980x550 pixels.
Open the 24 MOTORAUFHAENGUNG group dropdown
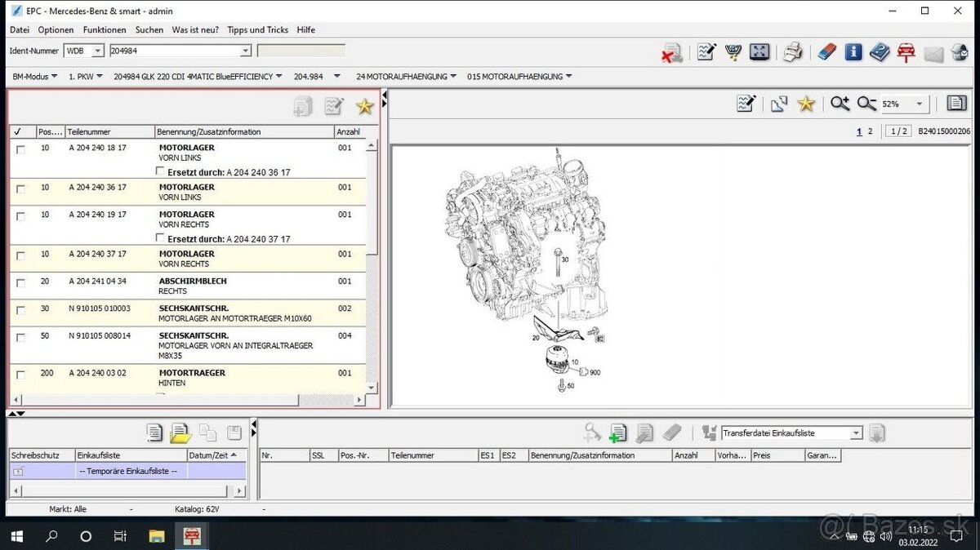point(453,77)
